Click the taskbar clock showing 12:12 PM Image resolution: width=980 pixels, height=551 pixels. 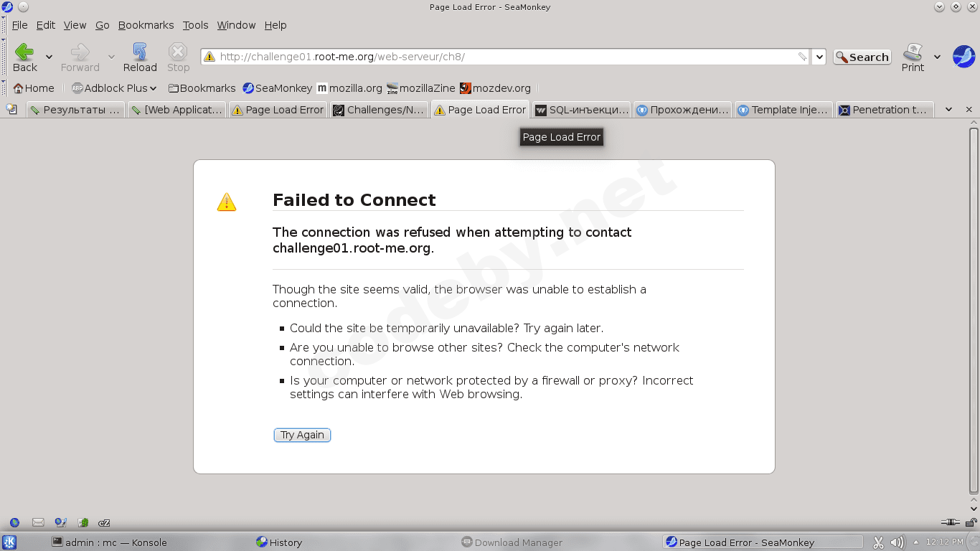(x=943, y=542)
